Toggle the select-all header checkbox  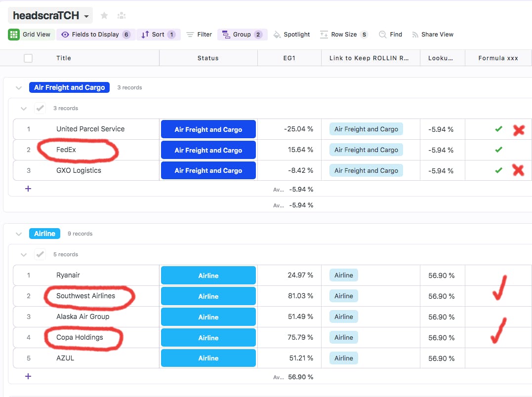point(28,58)
